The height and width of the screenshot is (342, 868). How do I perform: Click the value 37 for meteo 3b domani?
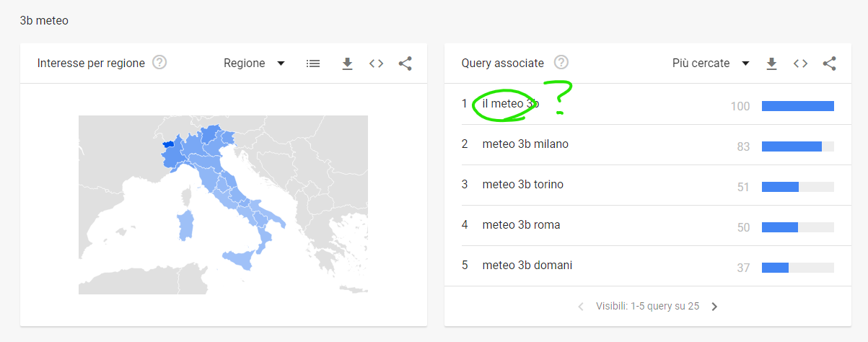pos(743,268)
